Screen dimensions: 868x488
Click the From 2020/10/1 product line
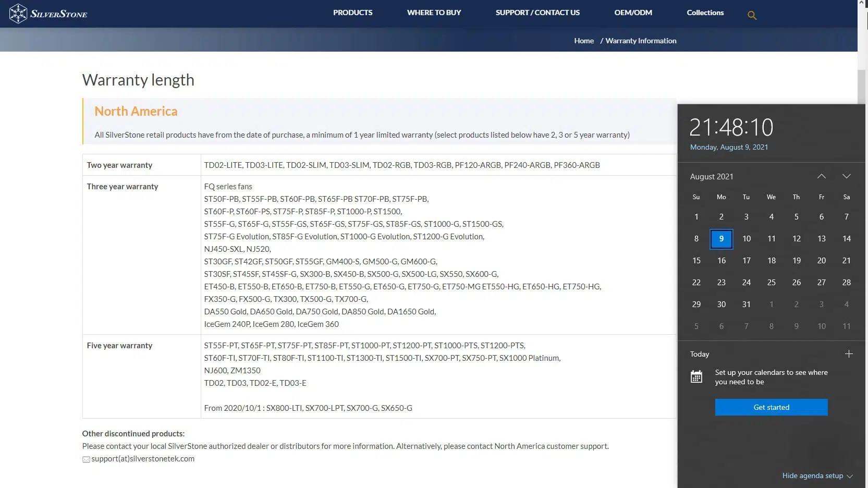point(308,408)
